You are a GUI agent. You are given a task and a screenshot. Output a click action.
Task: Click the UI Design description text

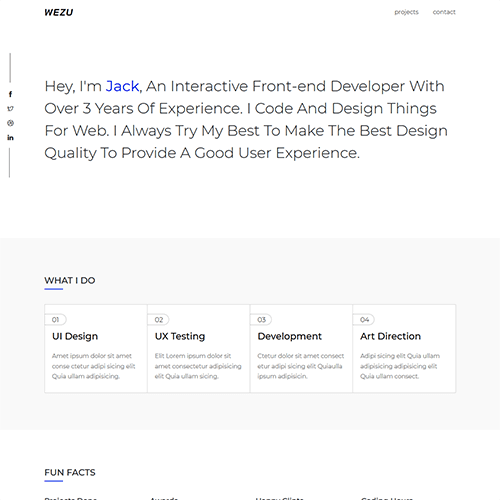pyautogui.click(x=94, y=366)
